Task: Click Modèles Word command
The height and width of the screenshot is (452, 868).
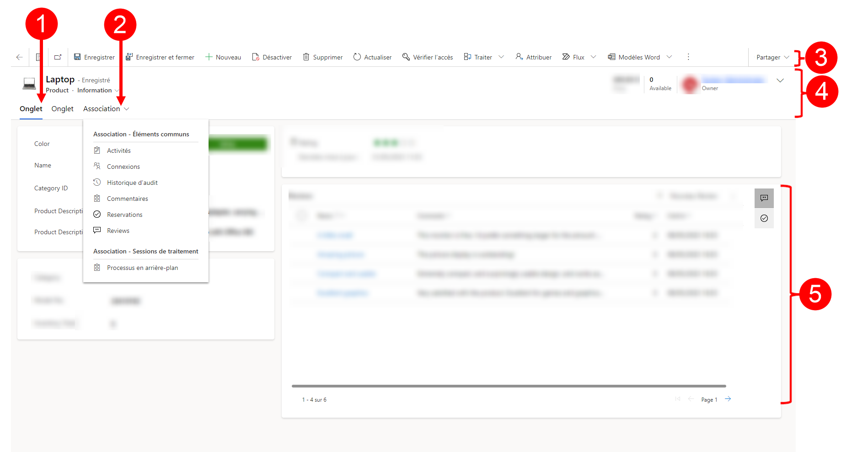Action: pyautogui.click(x=634, y=57)
